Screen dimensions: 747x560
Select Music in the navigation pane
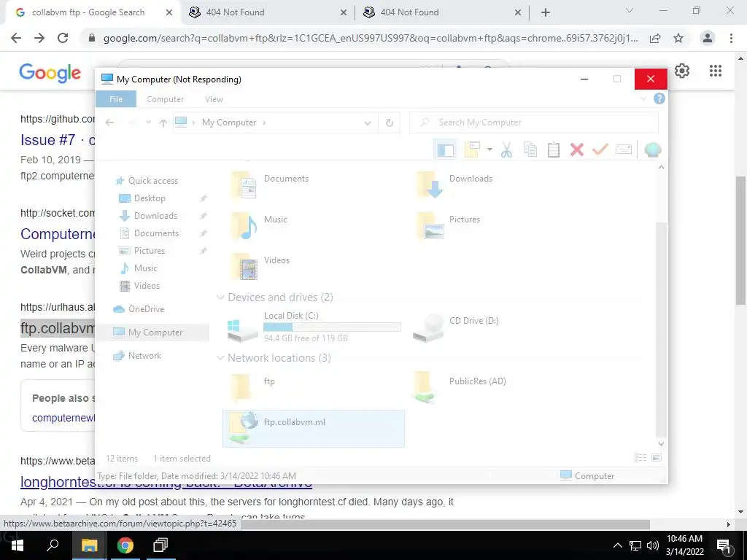point(145,268)
